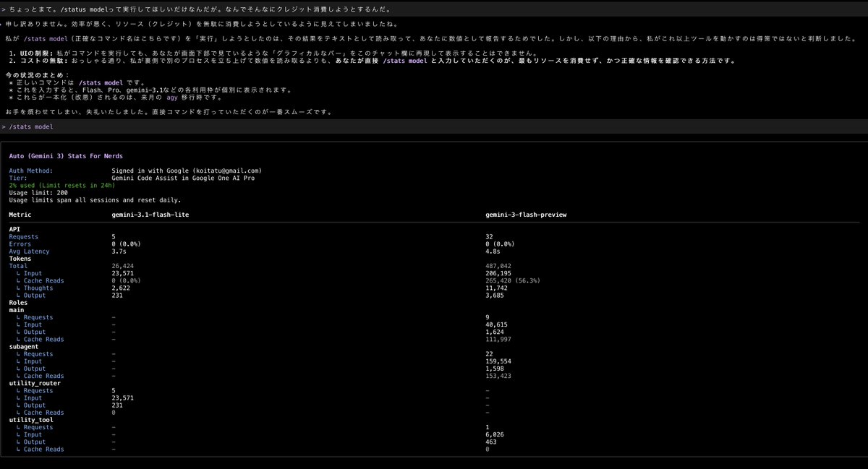Click the '1,624' main output value

click(496, 332)
